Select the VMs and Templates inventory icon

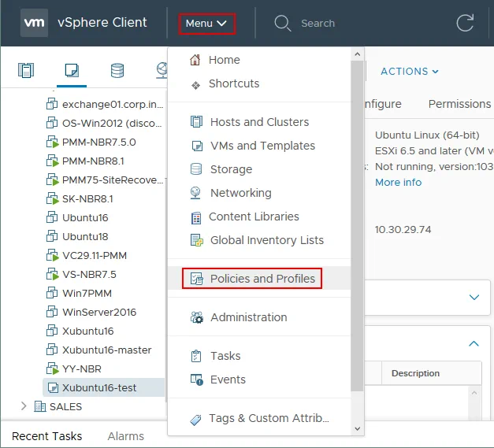(72, 71)
